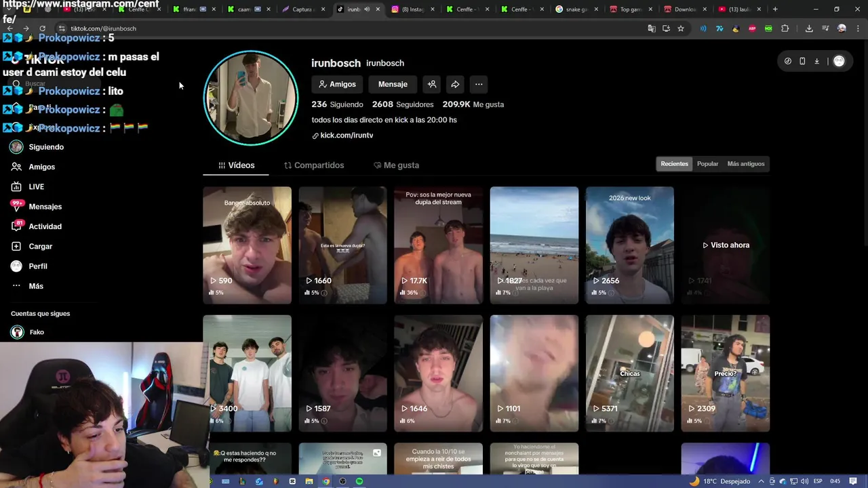The width and height of the screenshot is (868, 488).
Task: Click the TikTok floating phone app icon
Action: point(802,61)
